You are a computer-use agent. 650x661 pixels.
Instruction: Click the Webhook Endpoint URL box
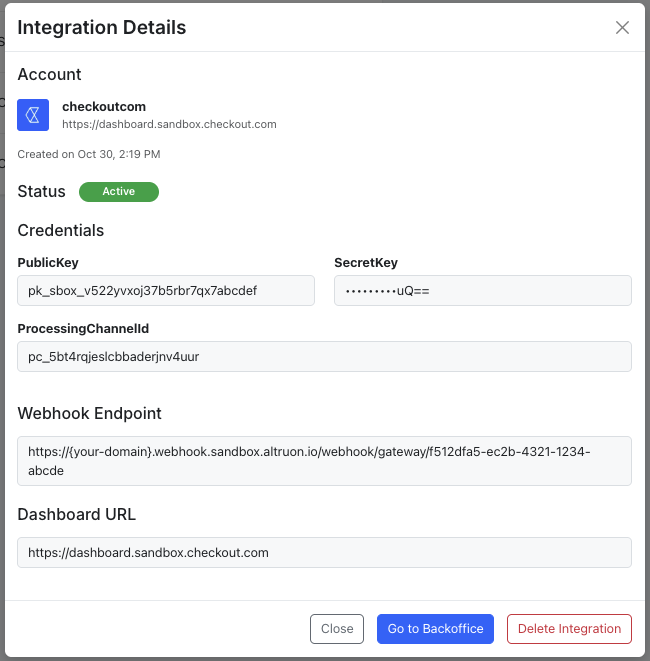pyautogui.click(x=324, y=461)
